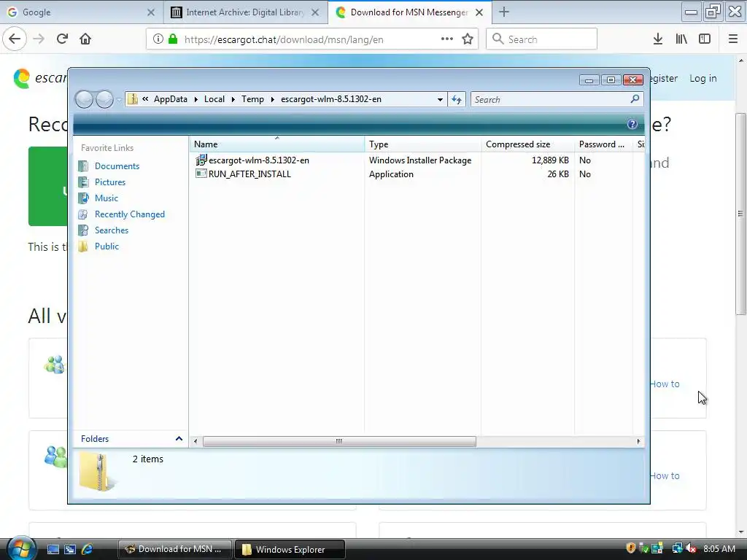
Task: Click the Explorer scroll right arrow
Action: click(638, 441)
